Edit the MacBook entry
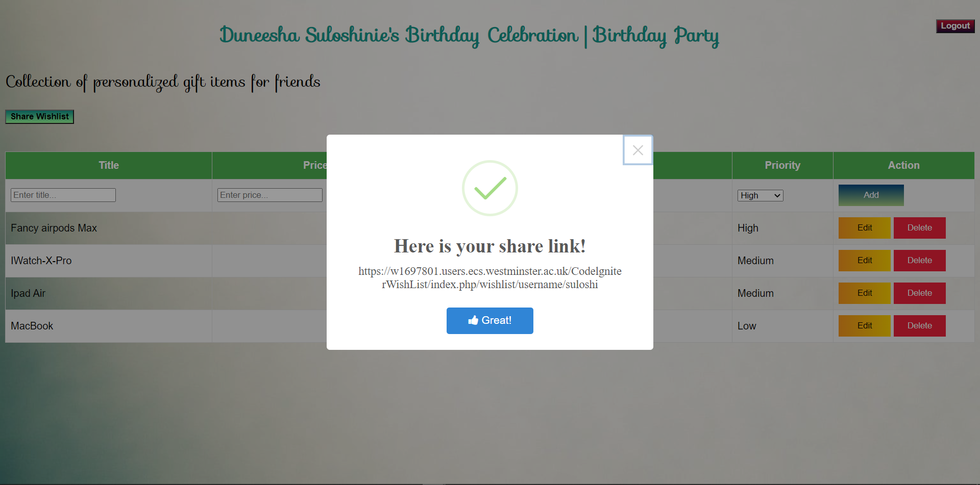980x485 pixels. click(x=864, y=325)
